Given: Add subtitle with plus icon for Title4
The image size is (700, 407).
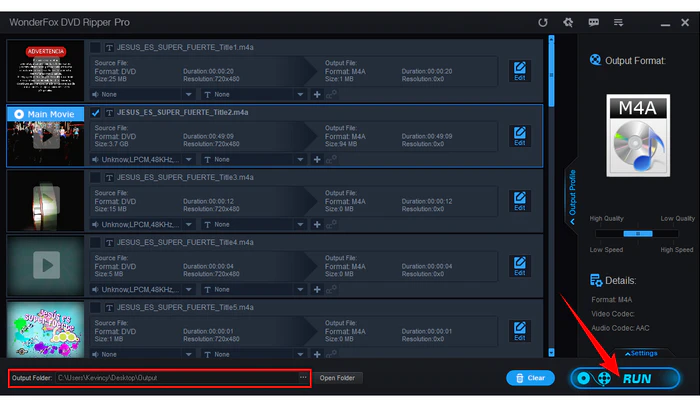Looking at the screenshot, I should click(x=317, y=290).
